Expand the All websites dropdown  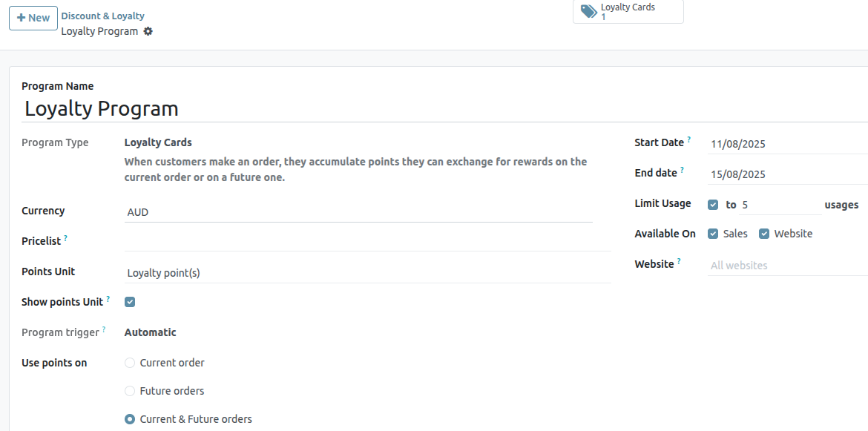786,266
